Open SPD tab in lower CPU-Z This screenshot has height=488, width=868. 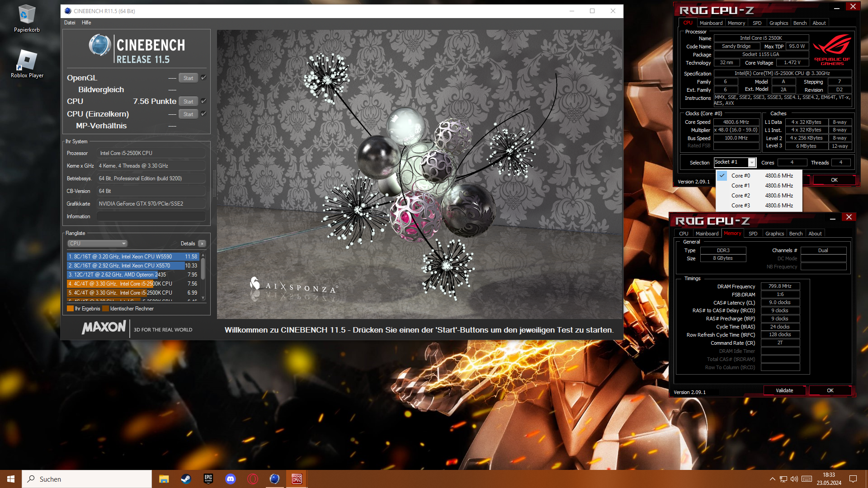pos(753,234)
